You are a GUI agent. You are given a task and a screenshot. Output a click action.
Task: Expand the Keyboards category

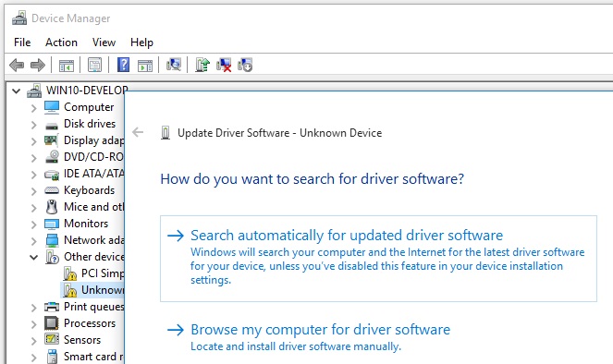click(x=33, y=191)
